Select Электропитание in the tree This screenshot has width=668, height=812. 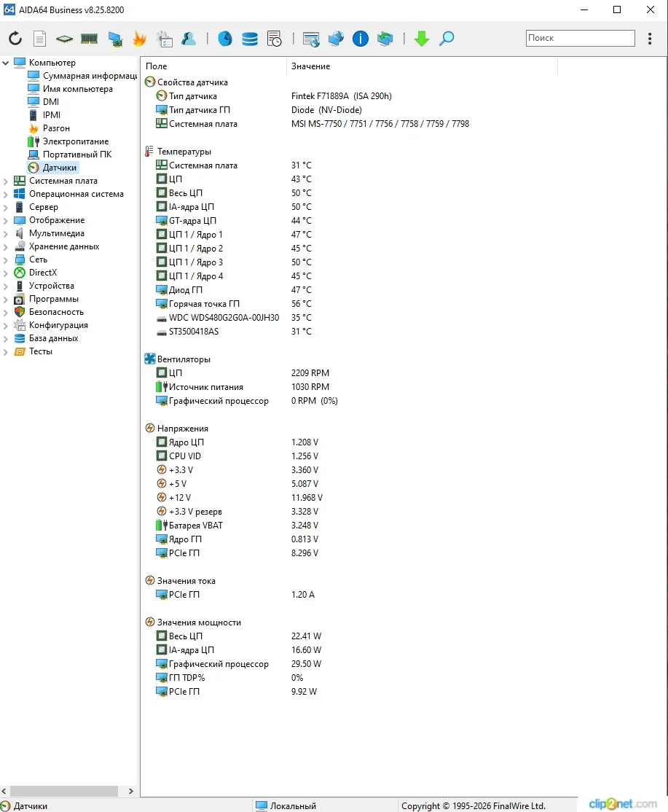[x=68, y=141]
